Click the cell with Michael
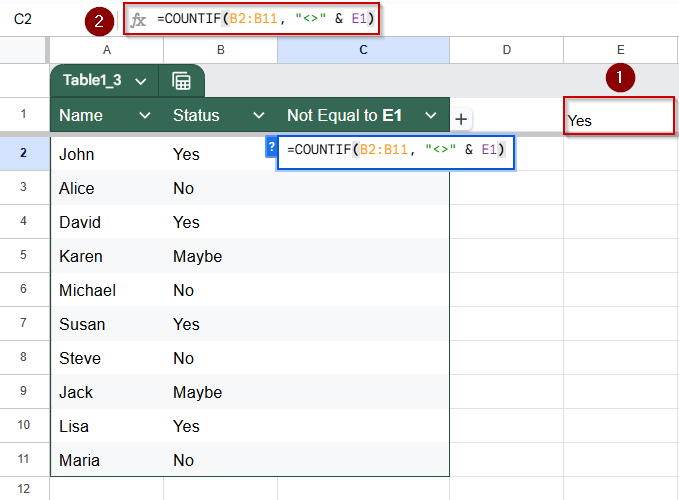 point(107,290)
